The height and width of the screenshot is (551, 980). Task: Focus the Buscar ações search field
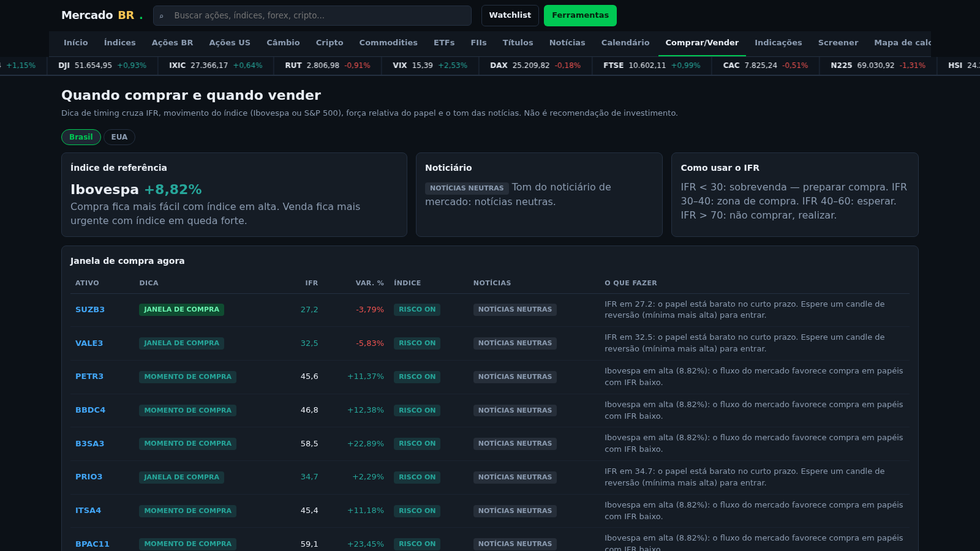tap(312, 16)
